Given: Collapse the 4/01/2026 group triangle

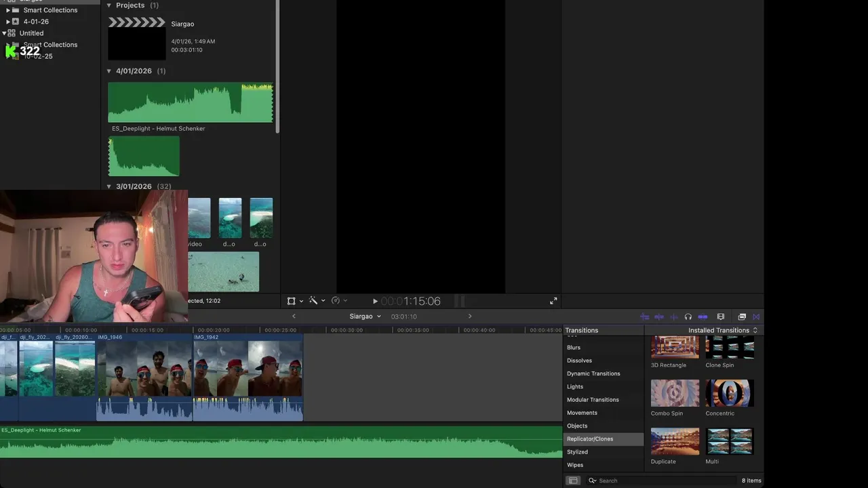Looking at the screenshot, I should point(108,71).
